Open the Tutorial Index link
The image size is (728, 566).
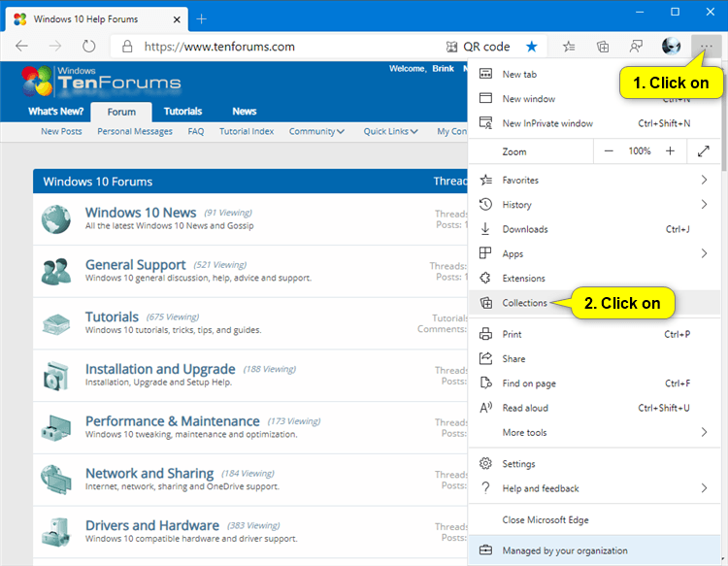point(247,131)
